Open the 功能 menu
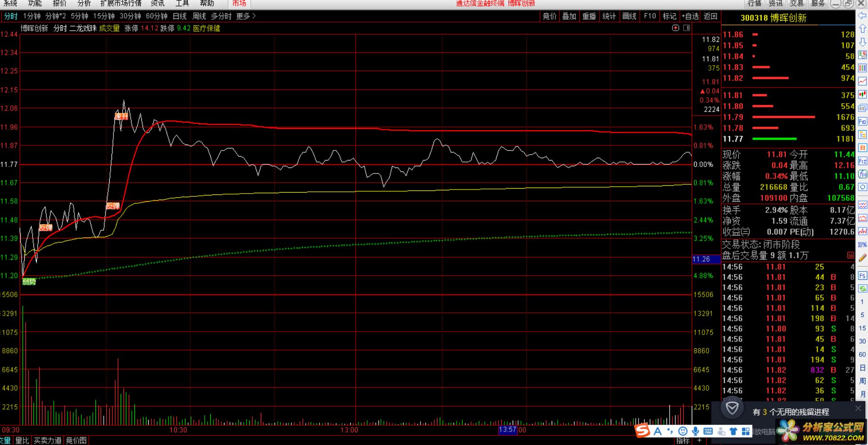Screen dimensions: 868x445 point(35,3)
